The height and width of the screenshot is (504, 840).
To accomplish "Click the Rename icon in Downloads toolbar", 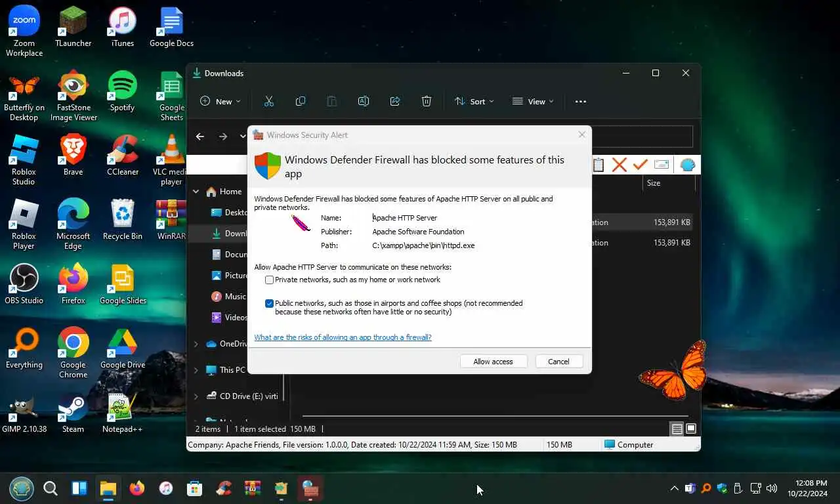I will click(364, 101).
